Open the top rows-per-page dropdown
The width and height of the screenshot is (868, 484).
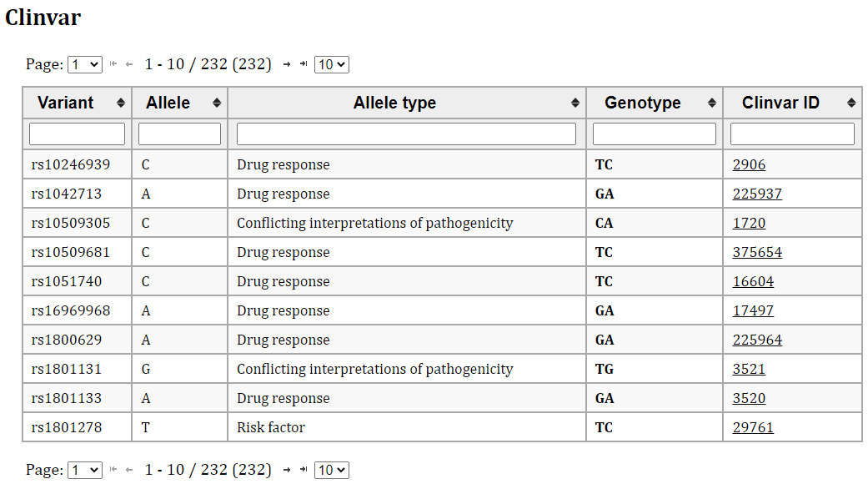[332, 65]
